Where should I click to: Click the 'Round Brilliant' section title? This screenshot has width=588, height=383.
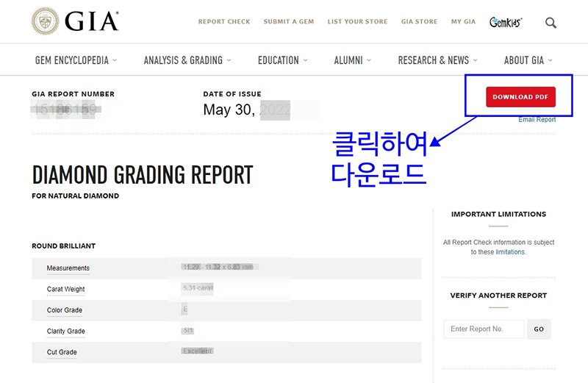(x=63, y=246)
